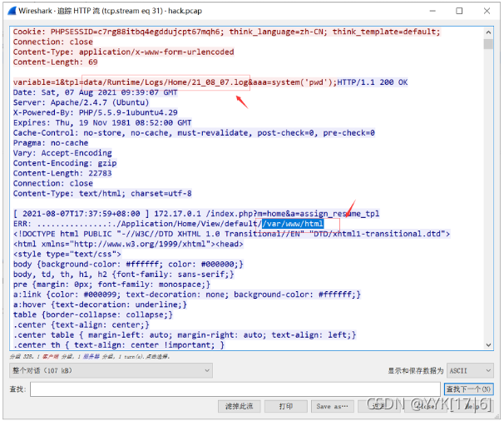
Task: Click the './Application/Home/View/default/' path text
Action: click(187, 224)
